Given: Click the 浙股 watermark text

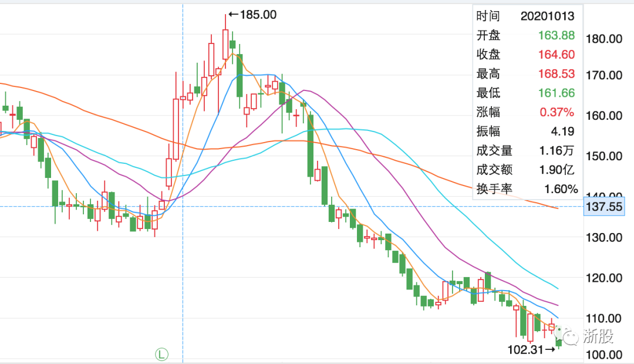Looking at the screenshot, I should (x=598, y=336).
